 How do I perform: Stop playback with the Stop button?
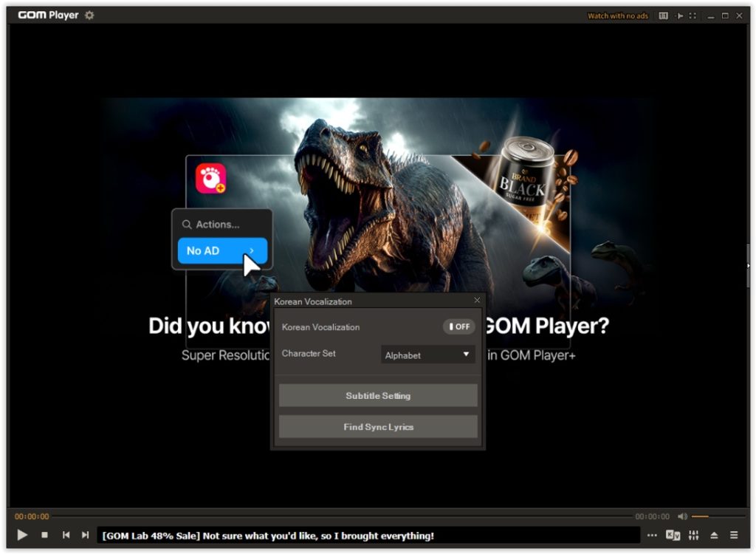[44, 535]
